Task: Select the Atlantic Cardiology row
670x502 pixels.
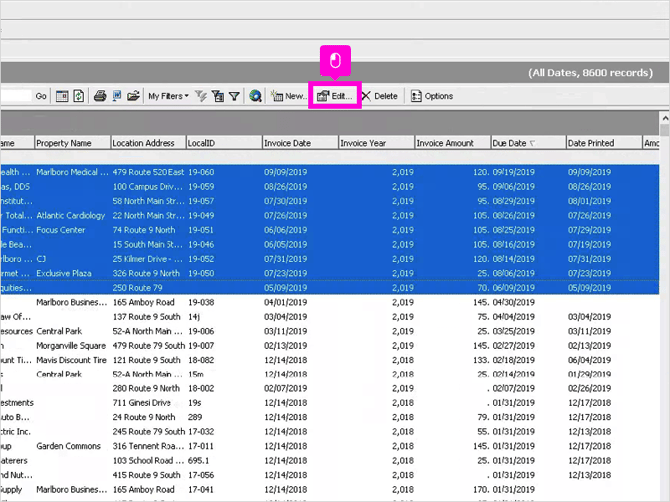Action: coord(329,216)
